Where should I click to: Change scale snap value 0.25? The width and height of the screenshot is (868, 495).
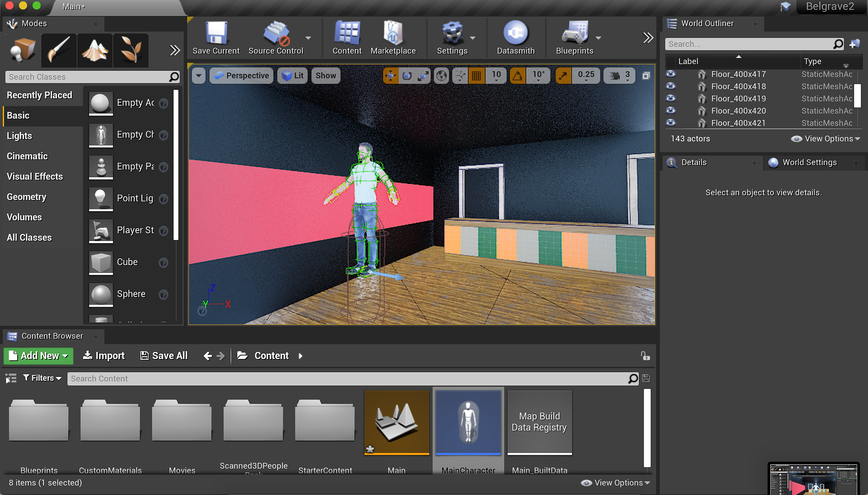point(586,75)
